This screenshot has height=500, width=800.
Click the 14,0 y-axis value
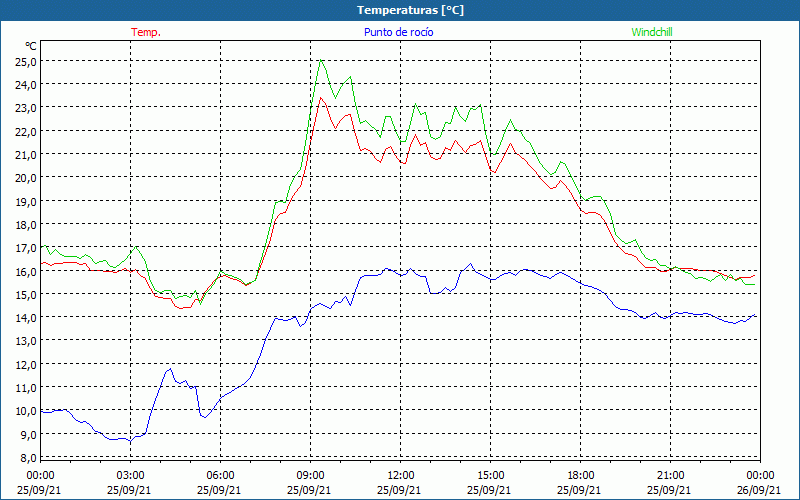click(26, 318)
